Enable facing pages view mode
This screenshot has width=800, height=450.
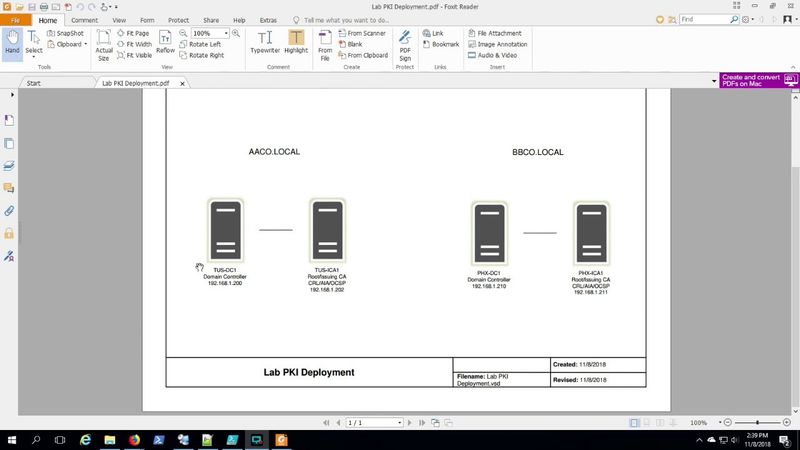(x=660, y=422)
